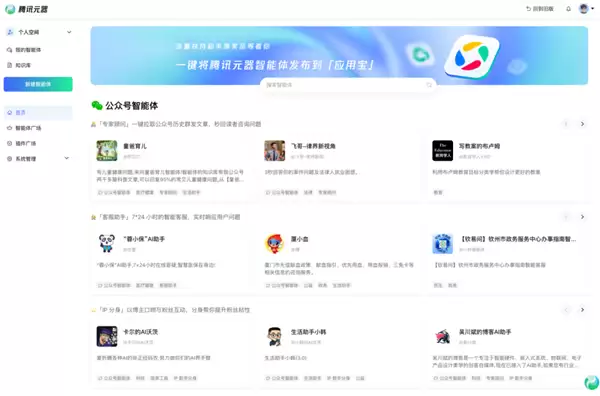Click the 插件广场 icon in sidebar
The image size is (600, 396).
click(10, 143)
